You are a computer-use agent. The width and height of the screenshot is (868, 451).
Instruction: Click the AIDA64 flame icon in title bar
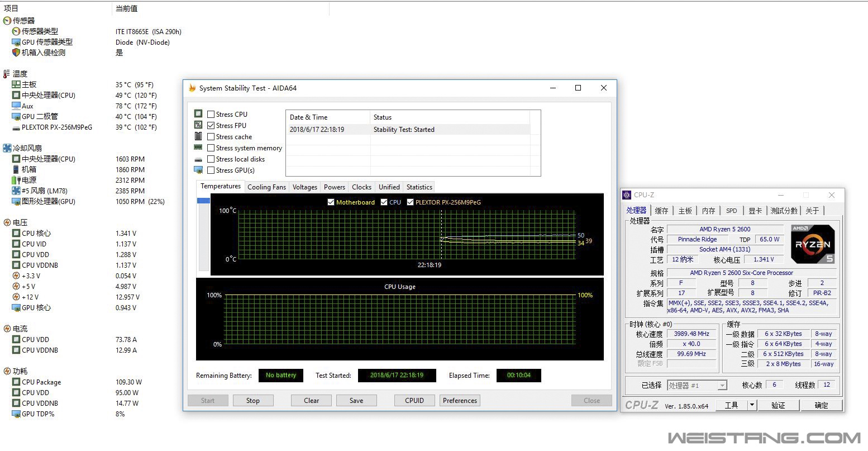192,88
